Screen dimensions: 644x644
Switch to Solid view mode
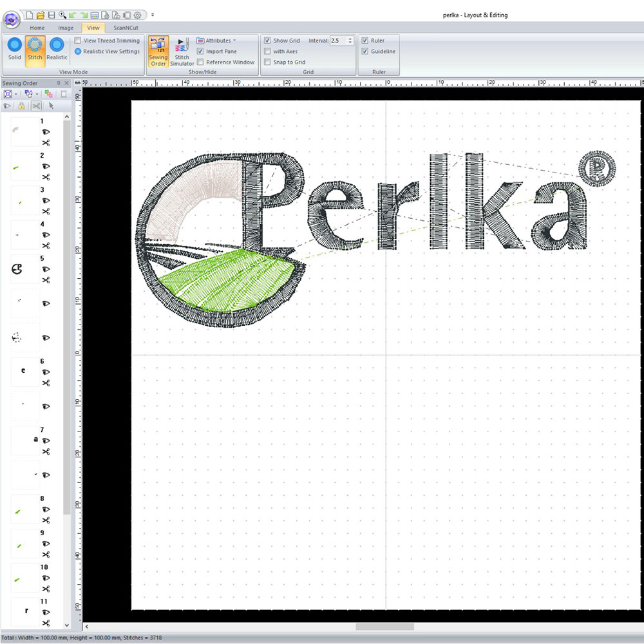[x=14, y=49]
